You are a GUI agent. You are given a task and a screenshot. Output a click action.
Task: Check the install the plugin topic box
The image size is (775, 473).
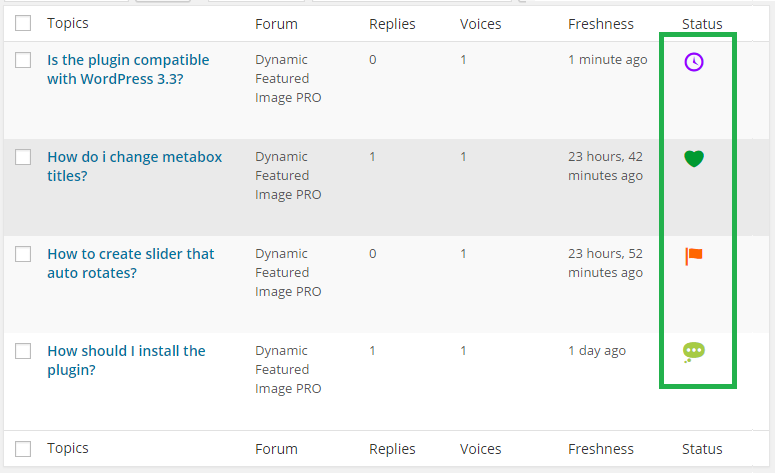pos(23,351)
